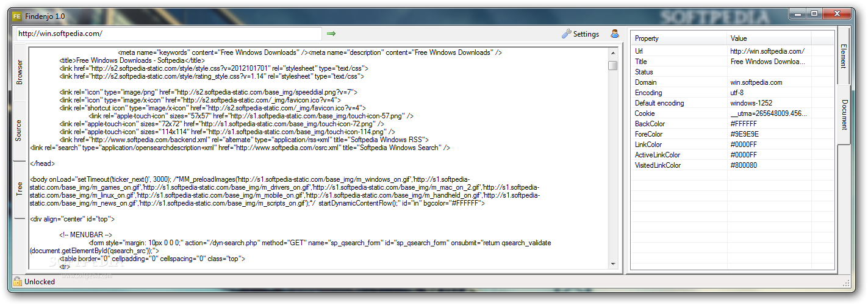The width and height of the screenshot is (868, 305).
Task: Click the value windows-1252
Action: (x=751, y=103)
